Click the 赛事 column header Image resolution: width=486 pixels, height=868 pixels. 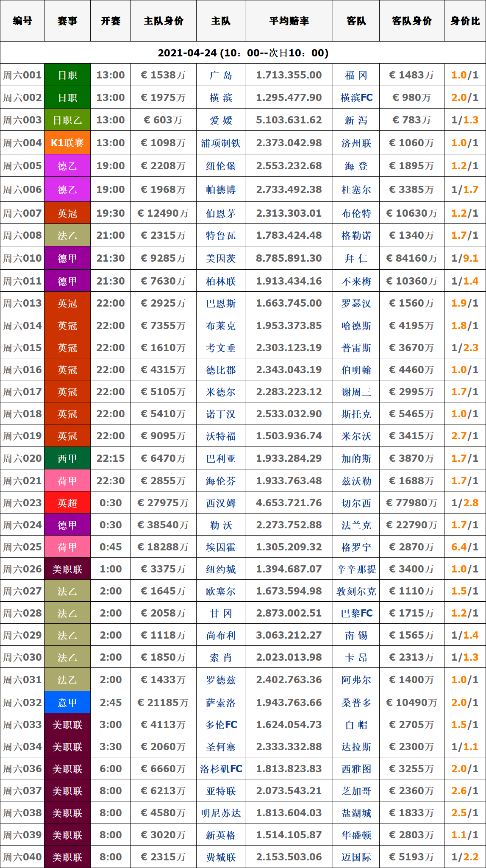[x=67, y=21]
